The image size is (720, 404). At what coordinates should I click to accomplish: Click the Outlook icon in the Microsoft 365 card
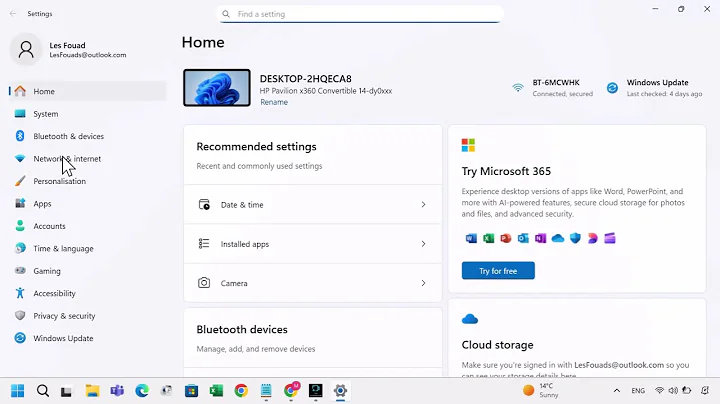pos(523,238)
